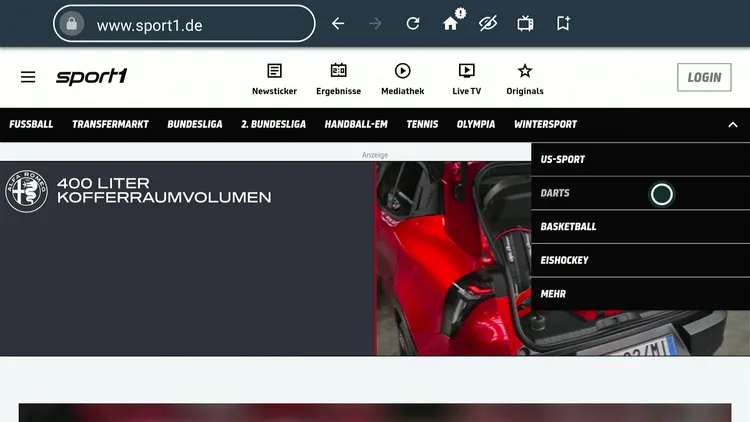The height and width of the screenshot is (422, 750).
Task: Add bookmark with the bookmark-plus icon
Action: tap(563, 23)
